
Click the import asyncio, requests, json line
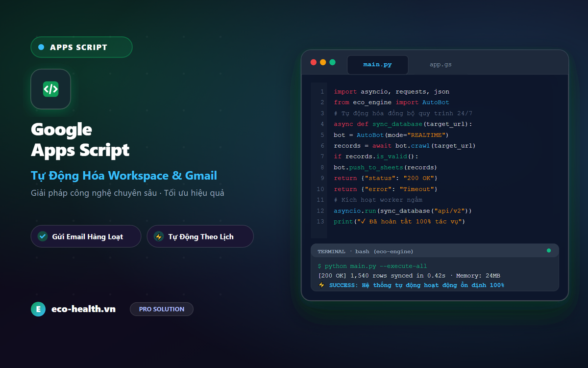[392, 92]
